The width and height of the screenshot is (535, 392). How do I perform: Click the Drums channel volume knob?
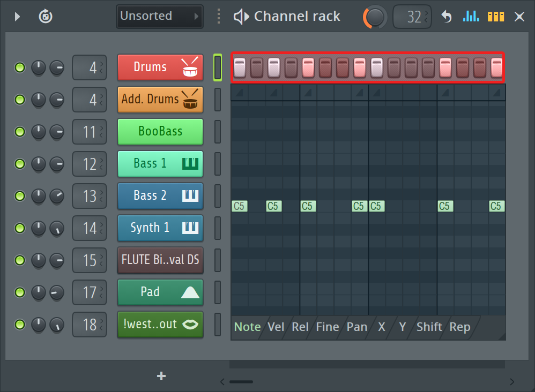pyautogui.click(x=57, y=67)
